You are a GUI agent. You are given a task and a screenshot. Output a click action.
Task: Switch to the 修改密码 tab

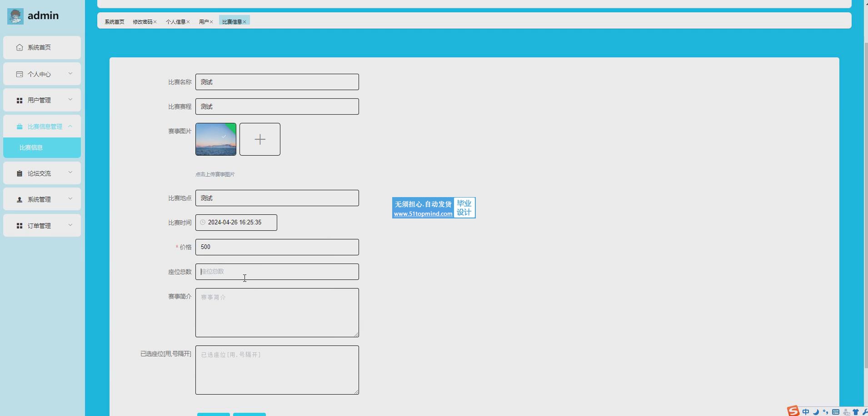(x=142, y=22)
